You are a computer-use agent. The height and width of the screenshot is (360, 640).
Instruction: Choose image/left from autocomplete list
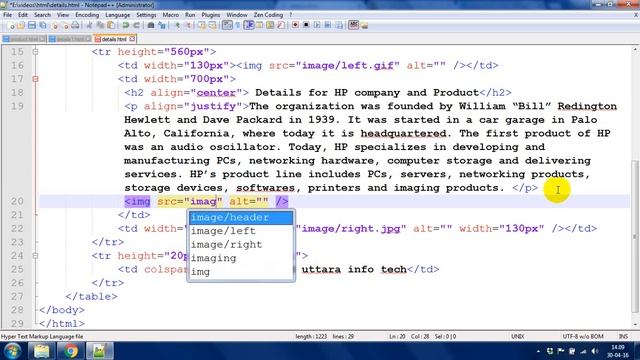(x=241, y=231)
